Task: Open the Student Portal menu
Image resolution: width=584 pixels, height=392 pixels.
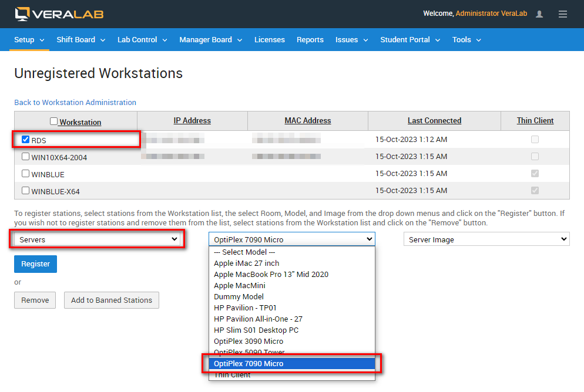Action: pyautogui.click(x=410, y=40)
